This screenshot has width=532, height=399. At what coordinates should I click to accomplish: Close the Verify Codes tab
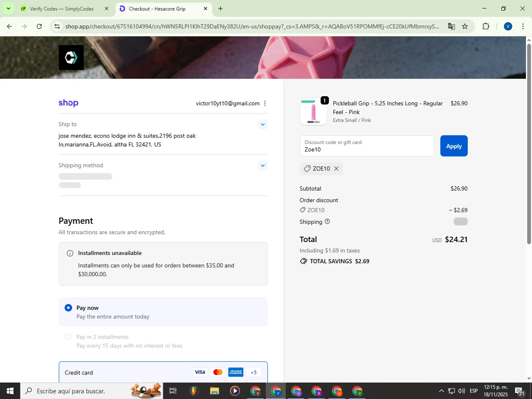[x=106, y=9]
